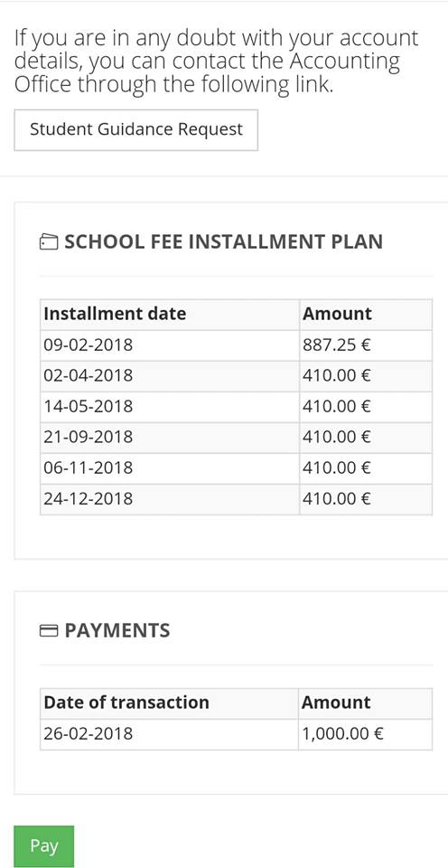Select the 09-02-2018 installment row
Screen dimensions: 448x868
[236, 345]
